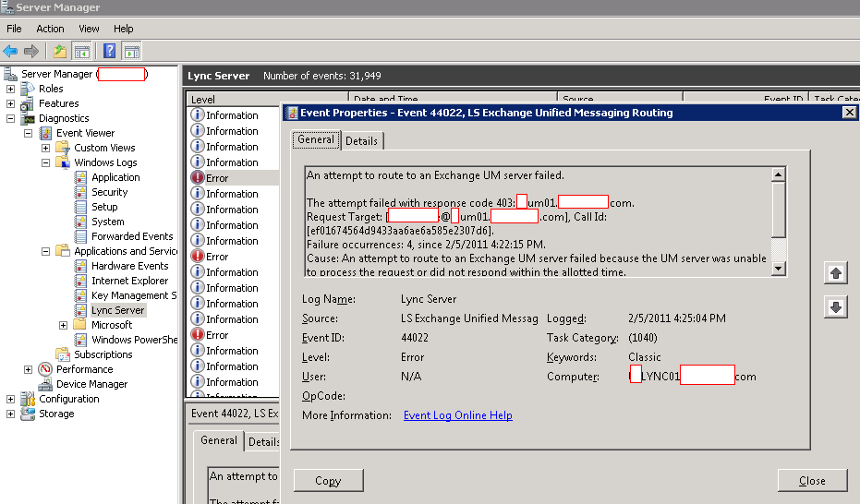Image resolution: width=860 pixels, height=504 pixels.
Task: Close Event Properties dialog with X
Action: (849, 113)
